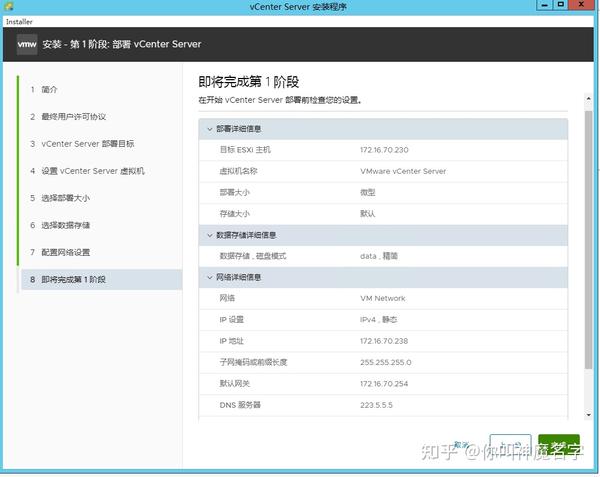Minimize the installer window

(545, 5)
